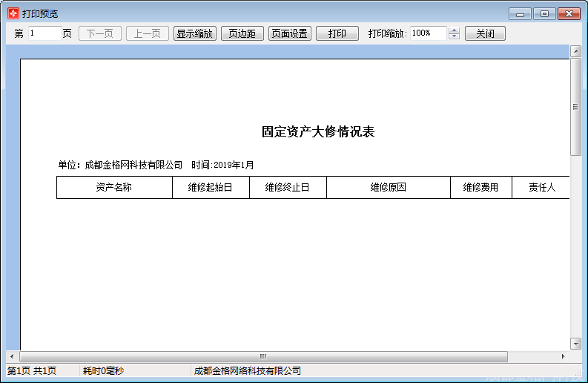Increase print zoom with up spinner arrow
This screenshot has height=383, width=588.
point(455,30)
